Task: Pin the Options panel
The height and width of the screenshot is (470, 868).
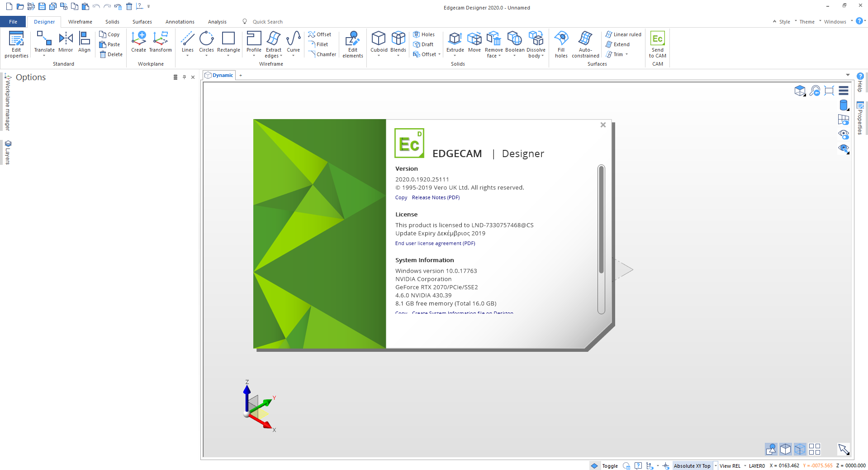Action: [184, 77]
